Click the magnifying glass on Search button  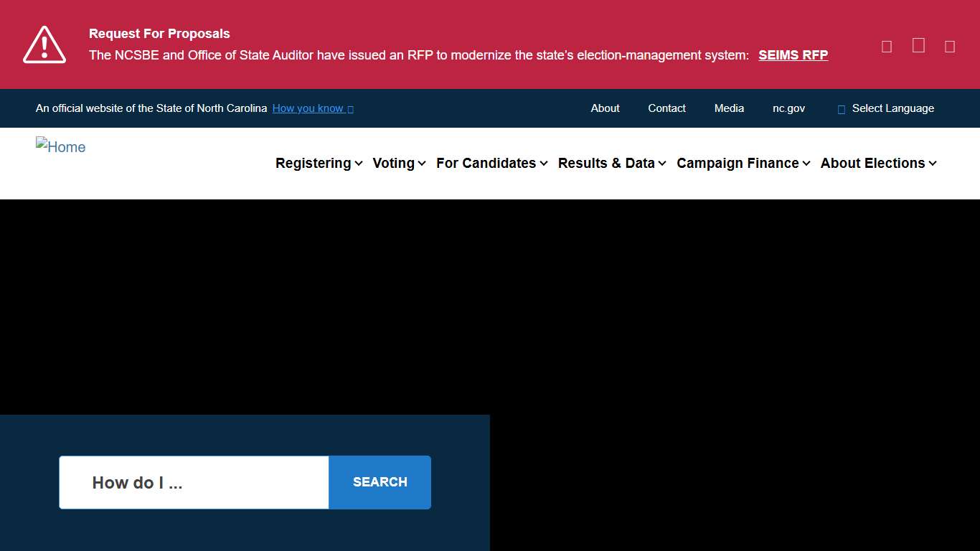pos(380,482)
